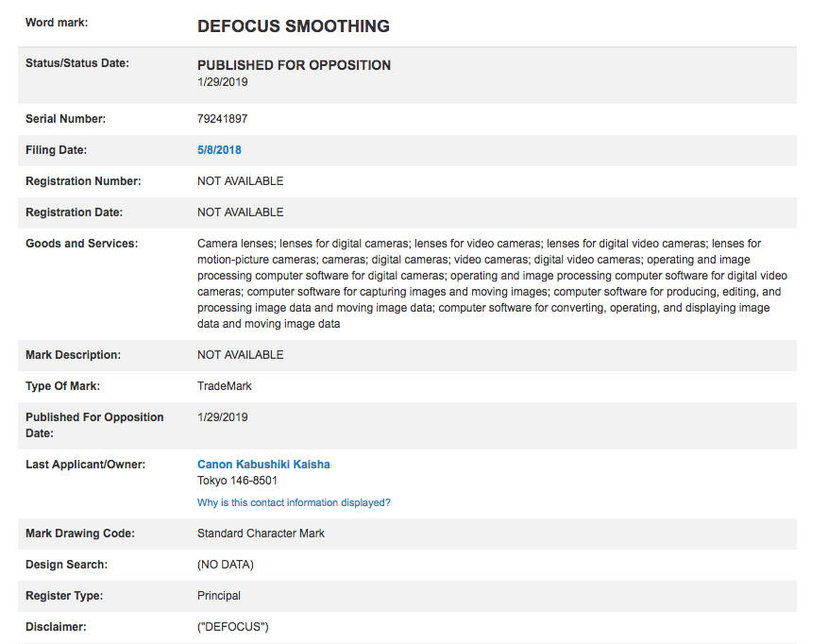828x644 pixels.
Task: Select the DEFOCUS SMOOTHING word mark text
Action: [x=294, y=25]
